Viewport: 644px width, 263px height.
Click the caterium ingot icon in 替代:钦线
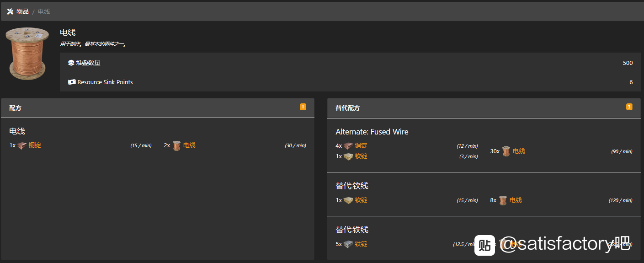(348, 200)
